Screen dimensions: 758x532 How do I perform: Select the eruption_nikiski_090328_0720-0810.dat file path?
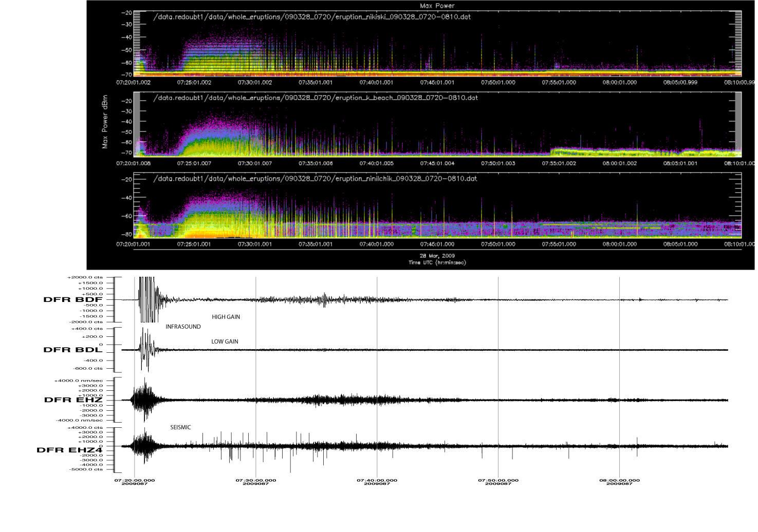coord(312,17)
